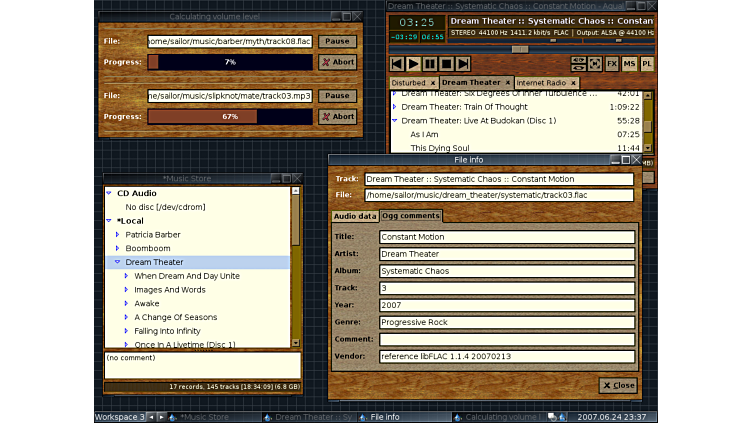Abort the track08.flac volume calculation
Image resolution: width=752 pixels, height=423 pixels.
[x=337, y=62]
